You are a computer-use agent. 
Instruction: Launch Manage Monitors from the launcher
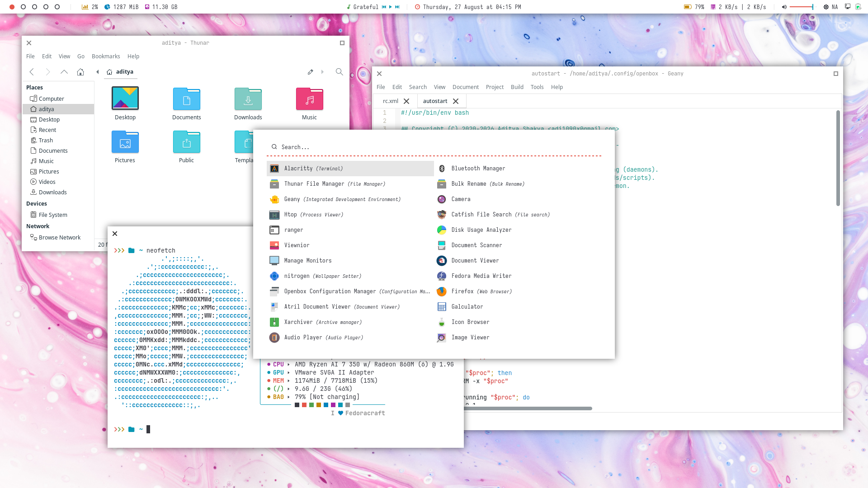point(350,261)
